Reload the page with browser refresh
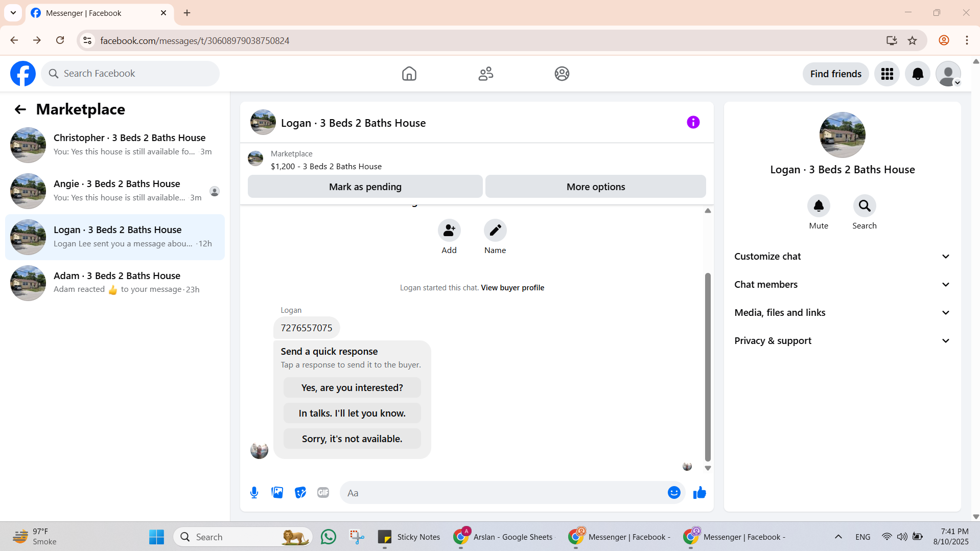 pos(60,40)
